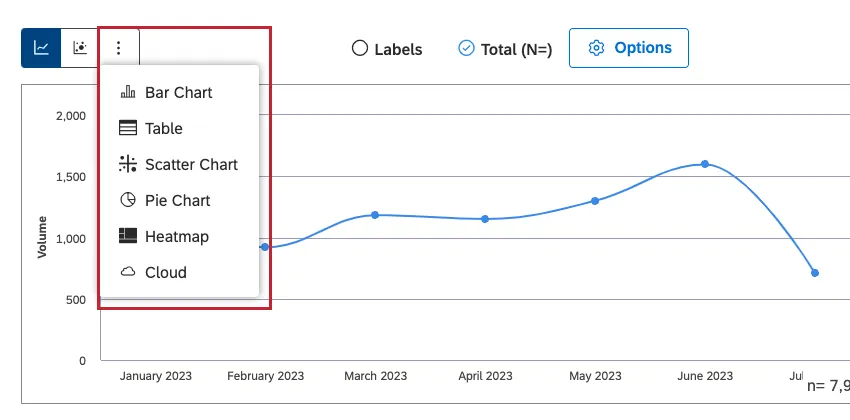Click the June 2023 data point

click(705, 164)
